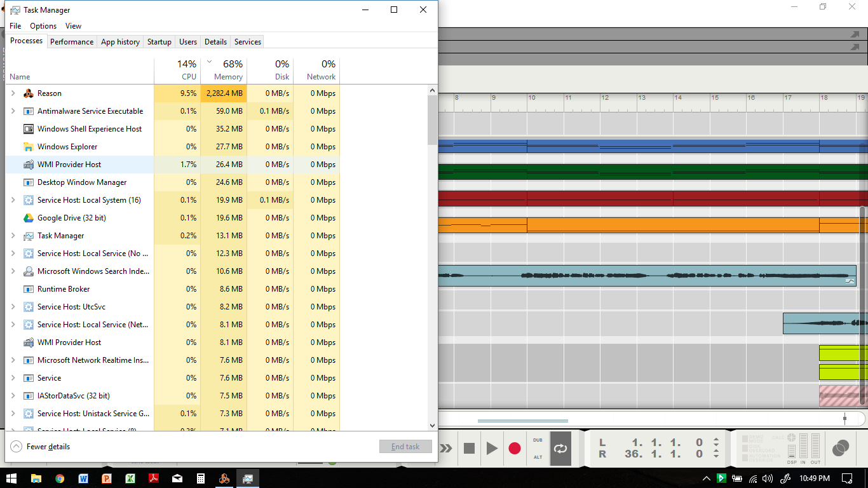The height and width of the screenshot is (488, 868).
Task: Open Calculator from the taskbar
Action: (201, 478)
